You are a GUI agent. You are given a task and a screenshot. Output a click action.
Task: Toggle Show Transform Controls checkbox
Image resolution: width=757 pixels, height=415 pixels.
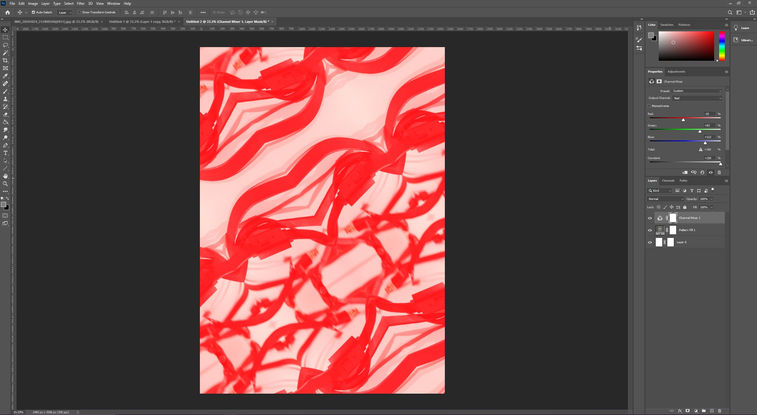[x=80, y=13]
